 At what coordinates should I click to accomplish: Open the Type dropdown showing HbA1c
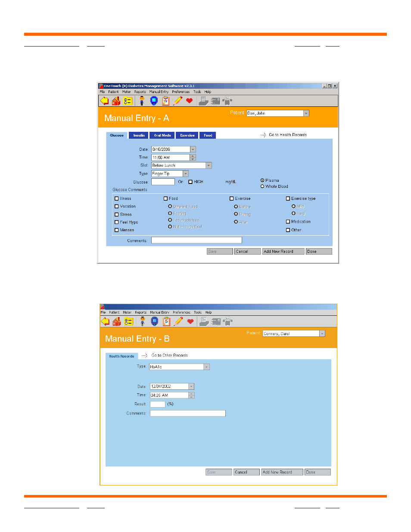207,367
